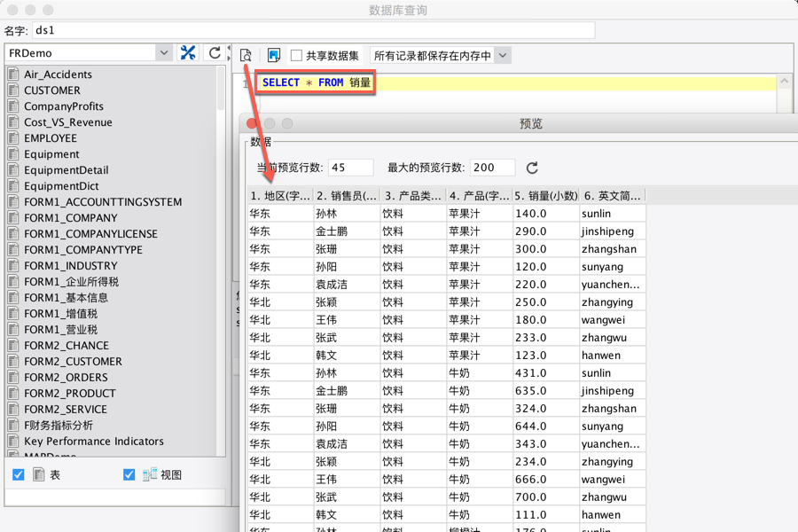Screen dimensions: 798x532
Task: Click the cell with value 700.0
Action: (545, 497)
